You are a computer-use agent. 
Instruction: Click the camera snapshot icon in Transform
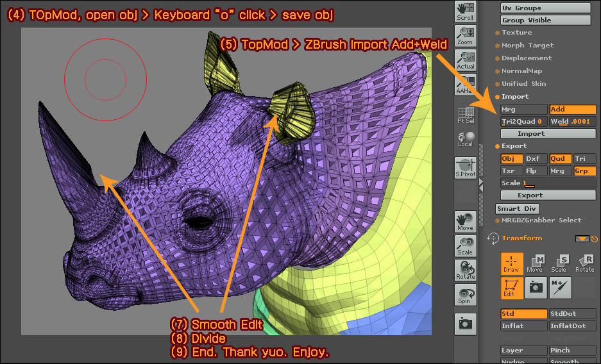tap(536, 288)
